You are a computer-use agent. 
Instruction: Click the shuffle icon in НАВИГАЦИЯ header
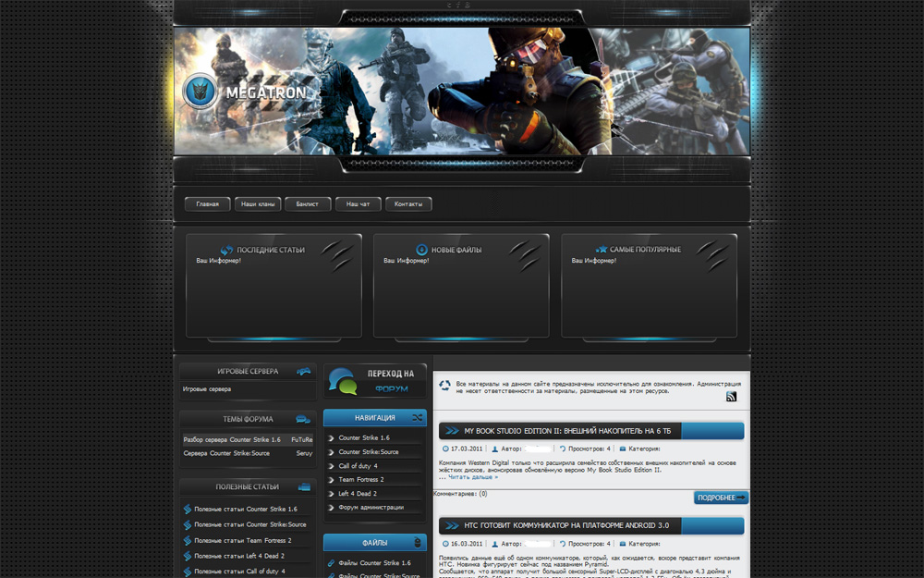[418, 418]
